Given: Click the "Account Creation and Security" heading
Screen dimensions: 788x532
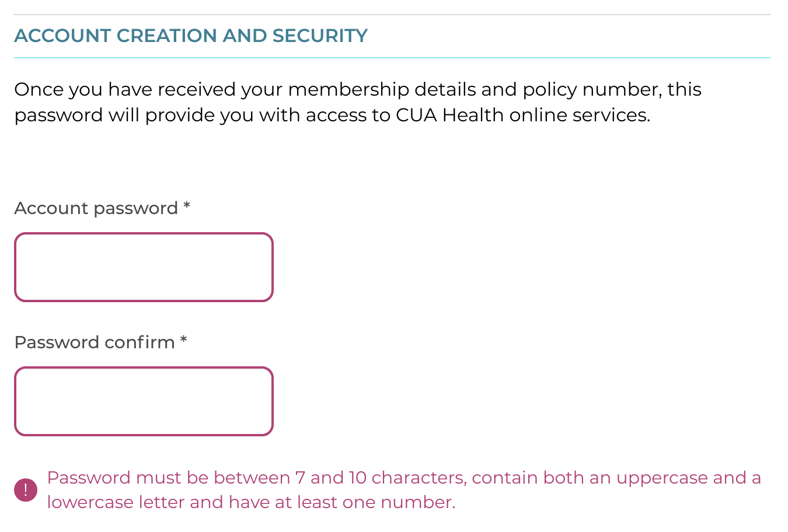Looking at the screenshot, I should (191, 36).
